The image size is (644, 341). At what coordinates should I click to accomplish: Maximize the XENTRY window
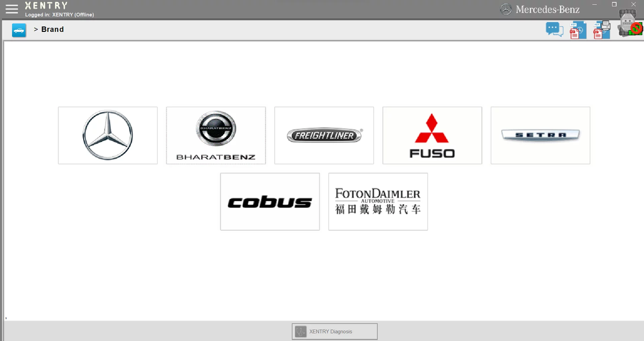614,4
